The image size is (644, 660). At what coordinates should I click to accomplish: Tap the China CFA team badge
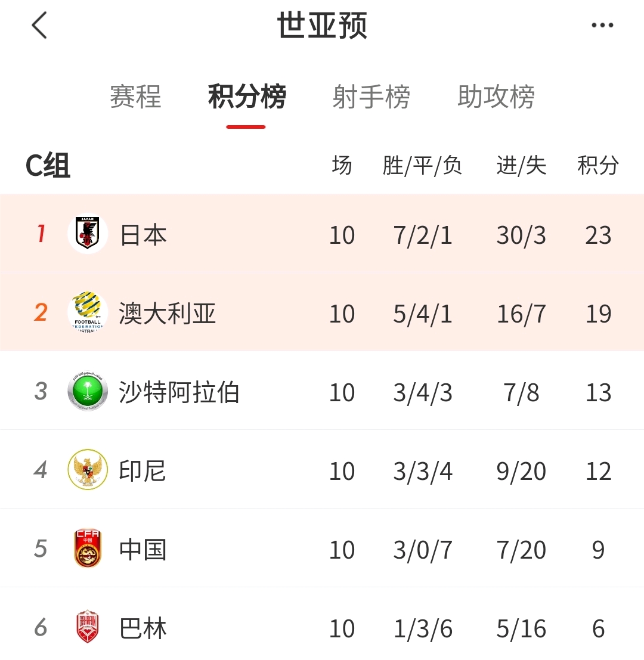point(88,549)
